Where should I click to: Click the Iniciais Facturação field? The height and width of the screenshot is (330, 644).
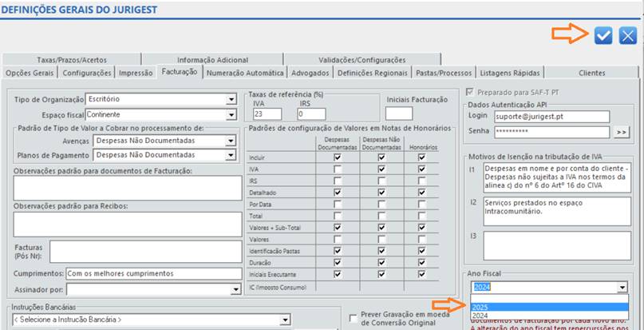pos(399,113)
